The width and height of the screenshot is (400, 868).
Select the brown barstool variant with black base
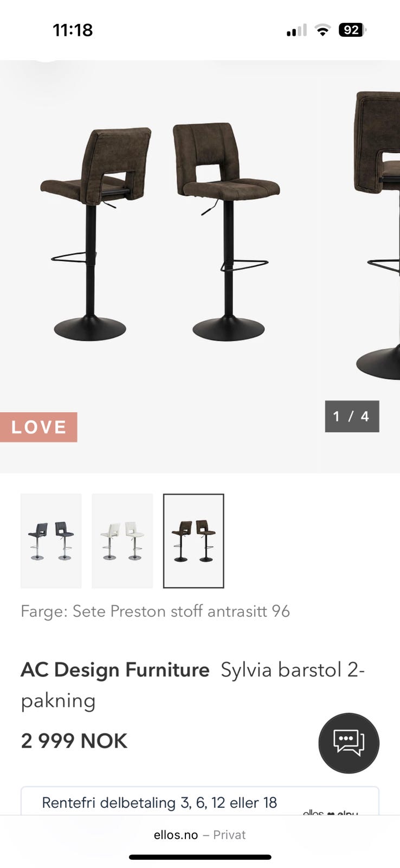[x=193, y=541]
